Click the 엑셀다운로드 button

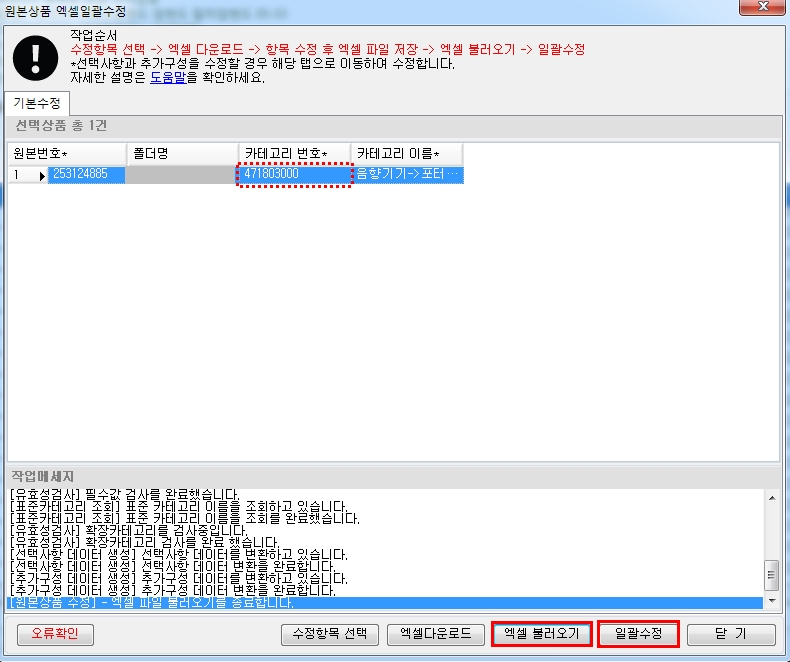(436, 634)
